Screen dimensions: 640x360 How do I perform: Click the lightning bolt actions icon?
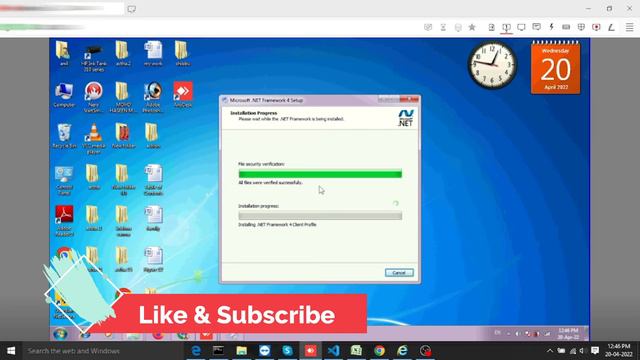[551, 27]
